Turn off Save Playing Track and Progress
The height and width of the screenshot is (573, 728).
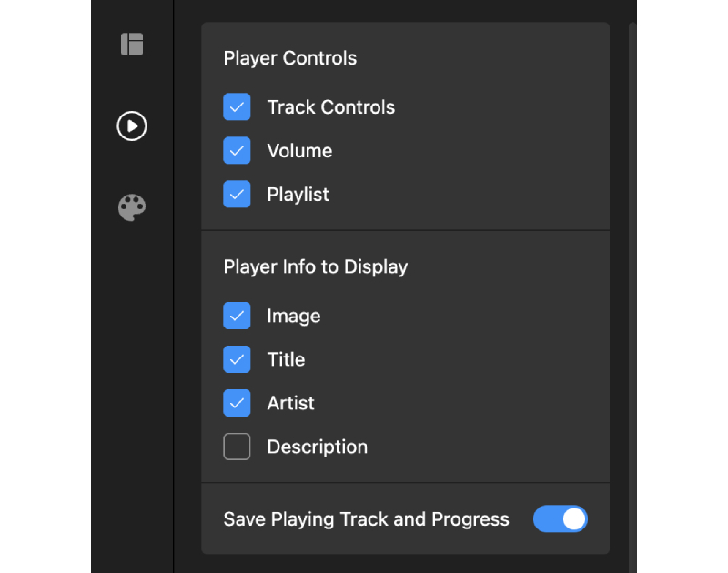click(x=560, y=518)
